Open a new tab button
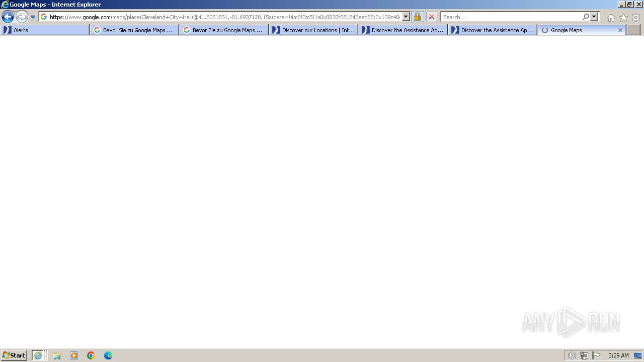Viewport: 644px width, 362px height. point(633,30)
